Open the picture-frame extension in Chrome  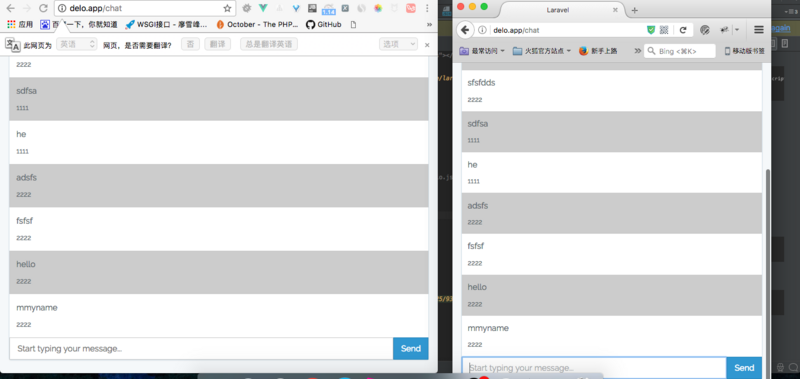[312, 8]
